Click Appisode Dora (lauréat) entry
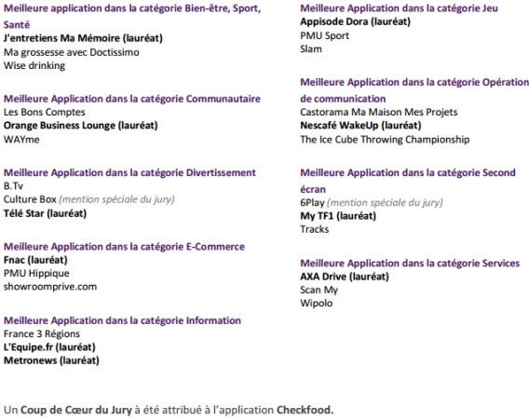This screenshot has width=529, height=420. 355,21
